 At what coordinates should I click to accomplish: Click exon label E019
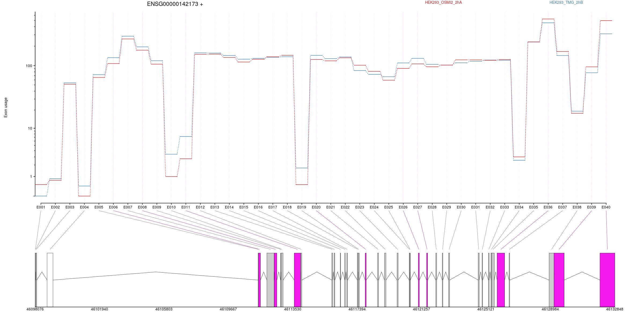[x=302, y=207]
